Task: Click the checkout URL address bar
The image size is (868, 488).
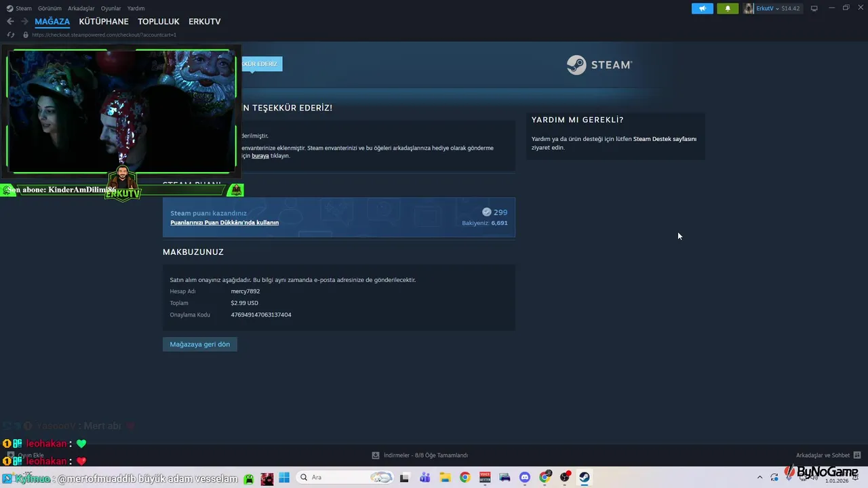Action: pos(104,35)
